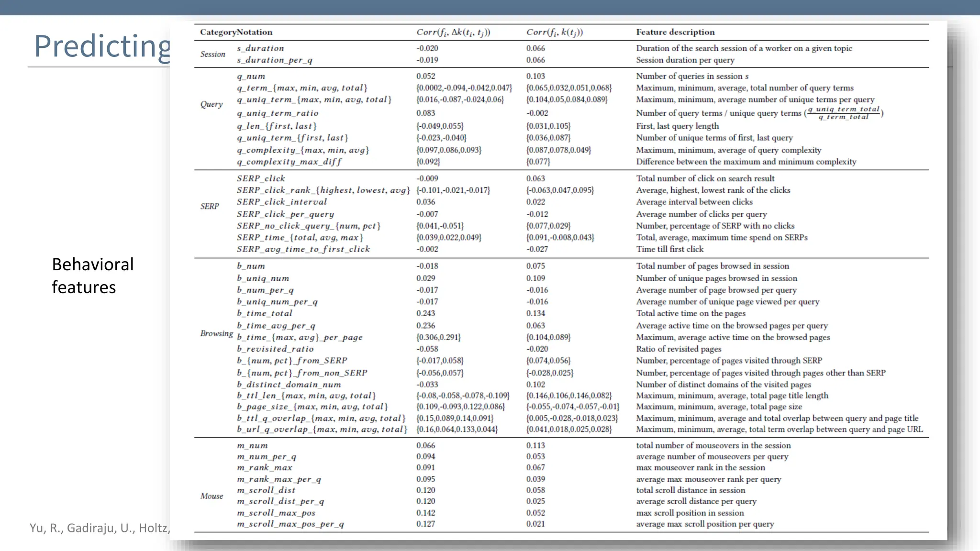Click the 'SERP_click_interval' feature name

(281, 202)
